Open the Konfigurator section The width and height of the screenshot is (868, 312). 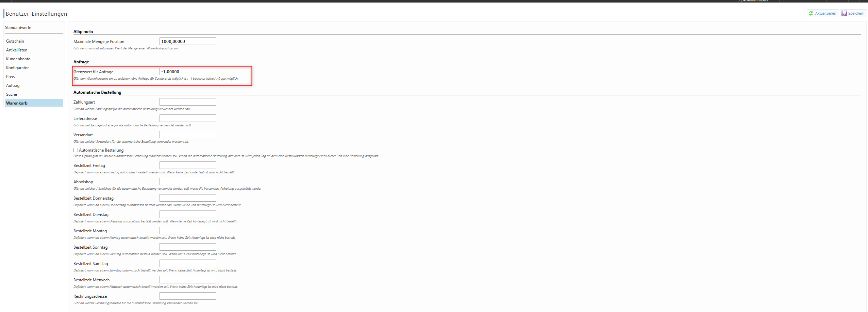[x=17, y=68]
